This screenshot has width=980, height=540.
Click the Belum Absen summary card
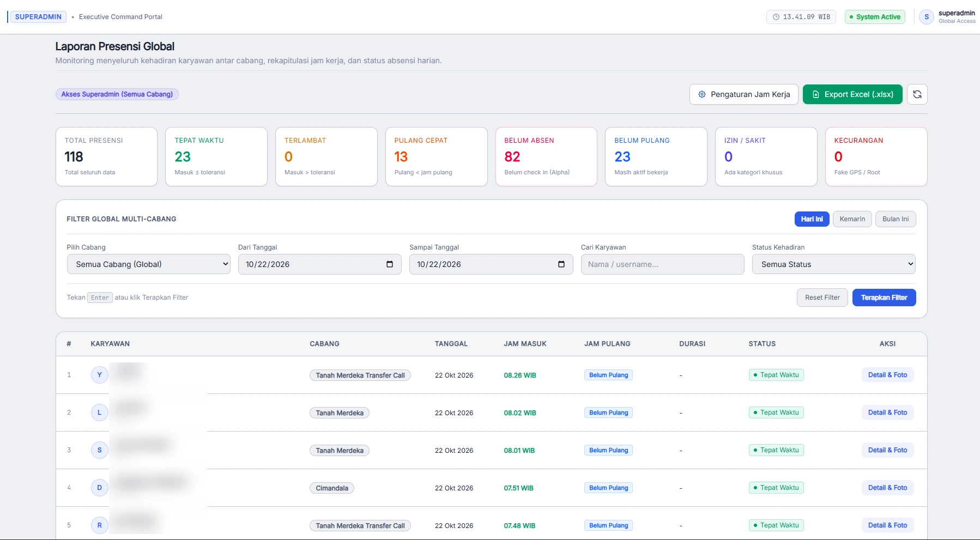click(x=546, y=157)
